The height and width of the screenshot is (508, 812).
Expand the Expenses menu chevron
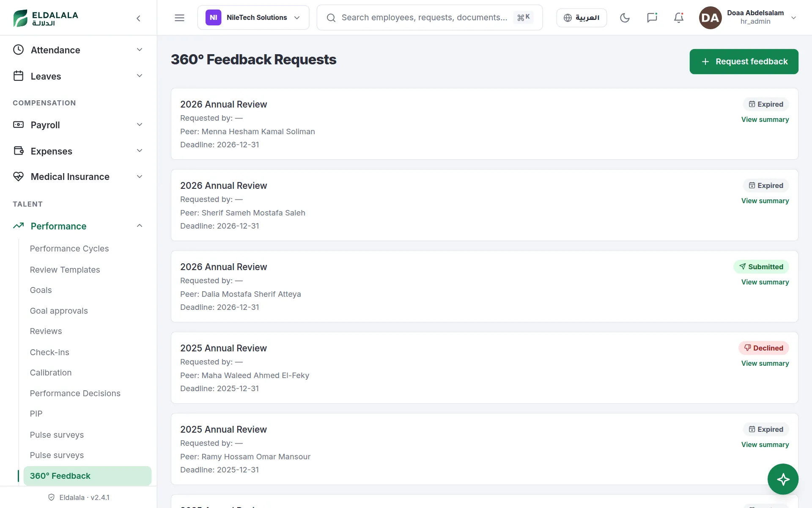pos(140,151)
